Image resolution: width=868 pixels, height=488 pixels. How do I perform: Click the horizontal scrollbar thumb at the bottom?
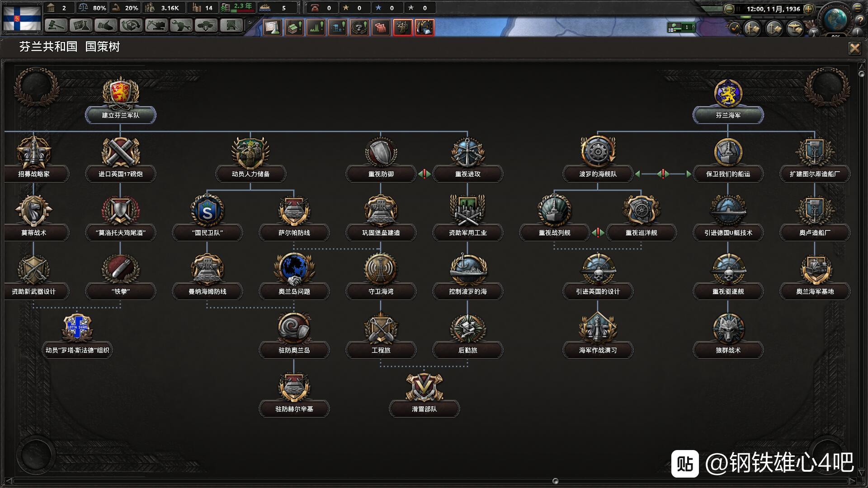(x=556, y=481)
